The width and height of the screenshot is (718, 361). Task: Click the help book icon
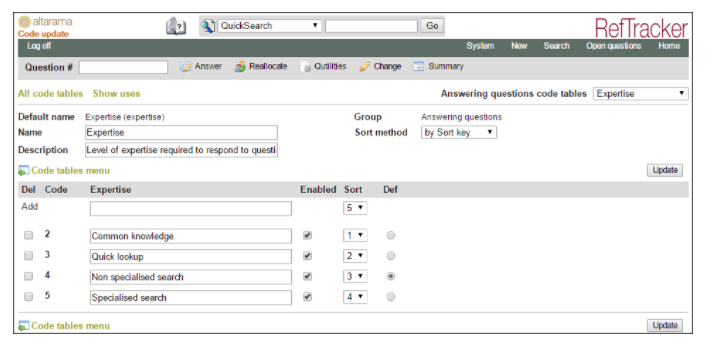pyautogui.click(x=176, y=26)
